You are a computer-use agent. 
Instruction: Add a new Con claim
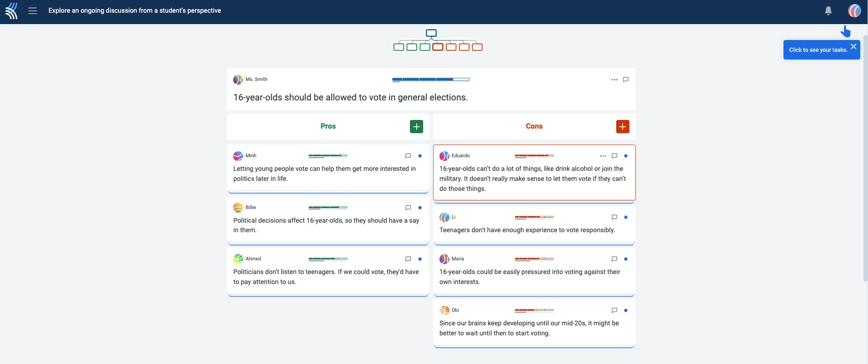click(622, 126)
